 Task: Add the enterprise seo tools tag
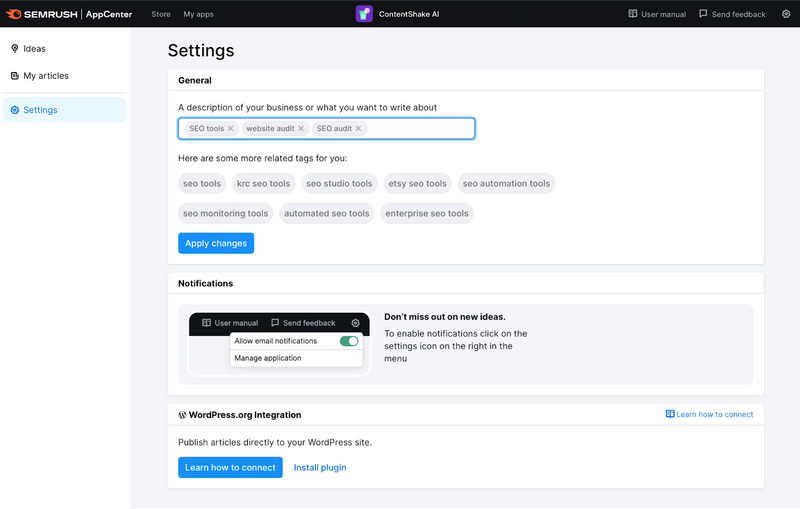pyautogui.click(x=427, y=213)
